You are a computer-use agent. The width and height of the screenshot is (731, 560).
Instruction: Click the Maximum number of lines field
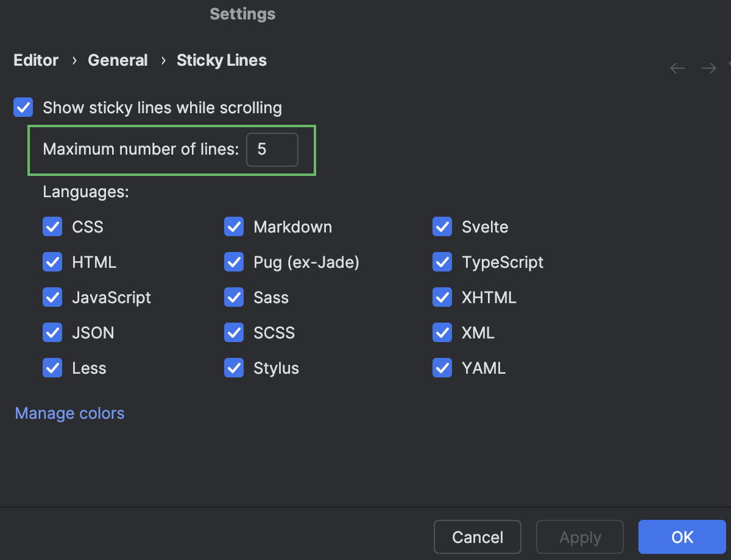coord(272,150)
